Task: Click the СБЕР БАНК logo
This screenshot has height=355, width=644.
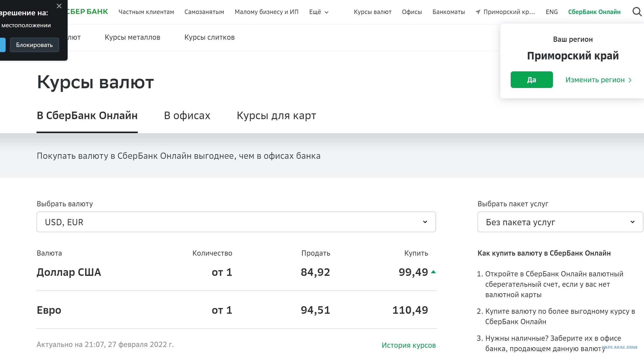Action: (87, 12)
